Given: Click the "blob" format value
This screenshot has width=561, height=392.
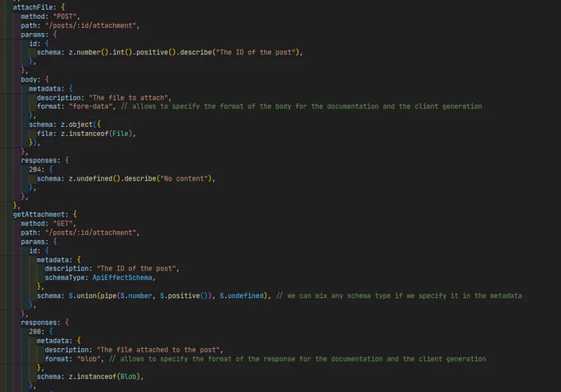Looking at the screenshot, I should (x=88, y=359).
